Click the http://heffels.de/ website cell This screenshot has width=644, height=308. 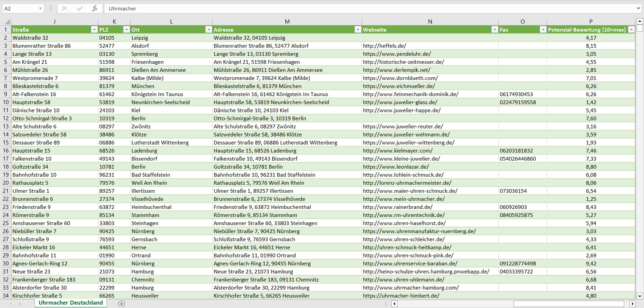tap(384, 46)
